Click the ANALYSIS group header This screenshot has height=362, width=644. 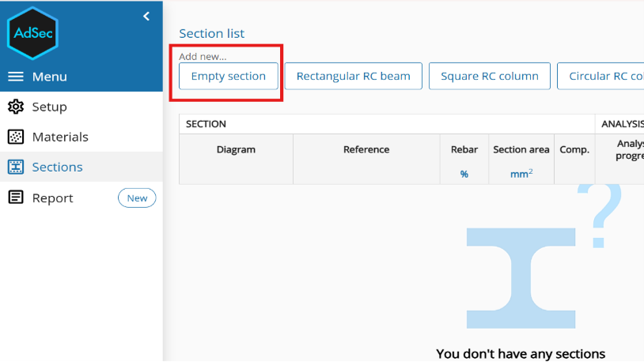pyautogui.click(x=623, y=124)
